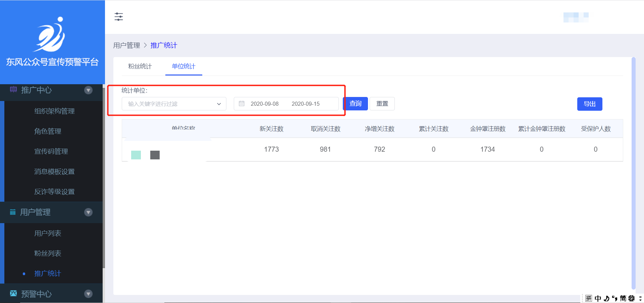Click the IME settings gear icon
644x303 pixels.
pyautogui.click(x=632, y=298)
